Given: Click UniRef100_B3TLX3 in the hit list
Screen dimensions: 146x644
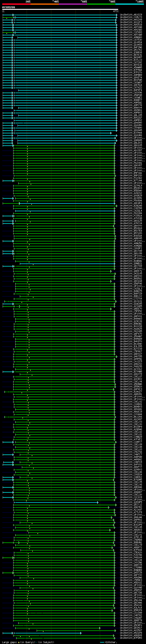Looking at the screenshot, I should tap(131, 60).
